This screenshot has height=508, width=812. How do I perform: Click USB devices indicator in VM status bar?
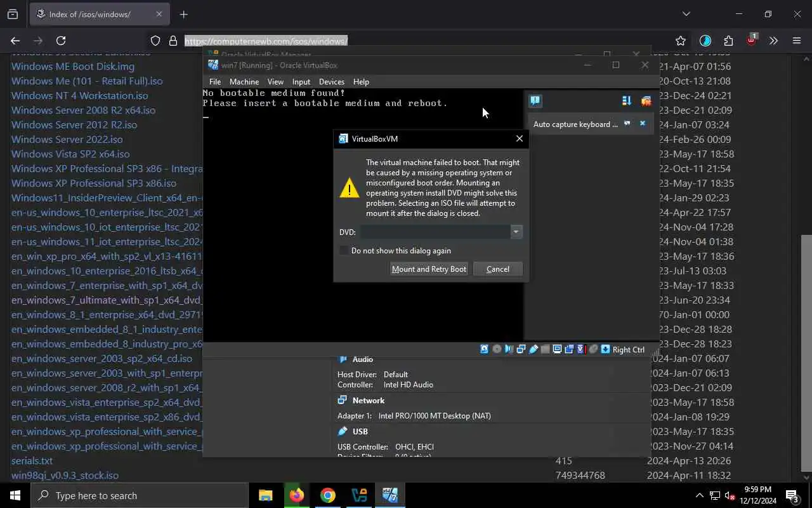click(x=533, y=349)
